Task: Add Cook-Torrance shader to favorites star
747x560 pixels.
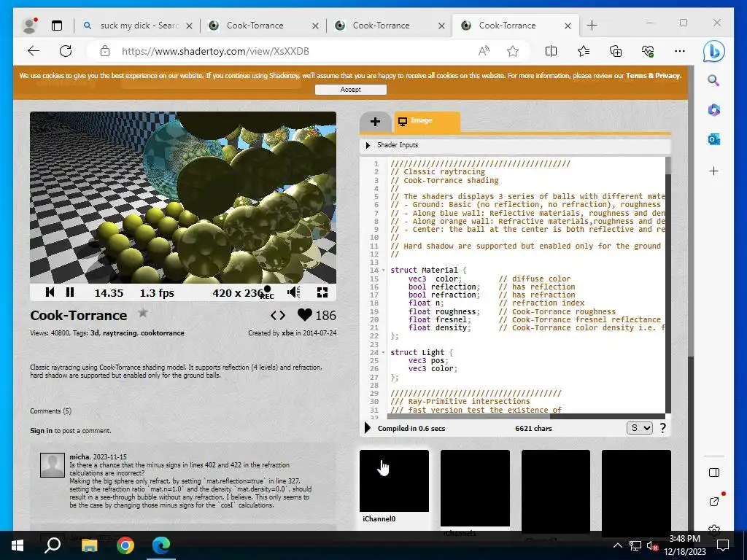Action: [143, 314]
